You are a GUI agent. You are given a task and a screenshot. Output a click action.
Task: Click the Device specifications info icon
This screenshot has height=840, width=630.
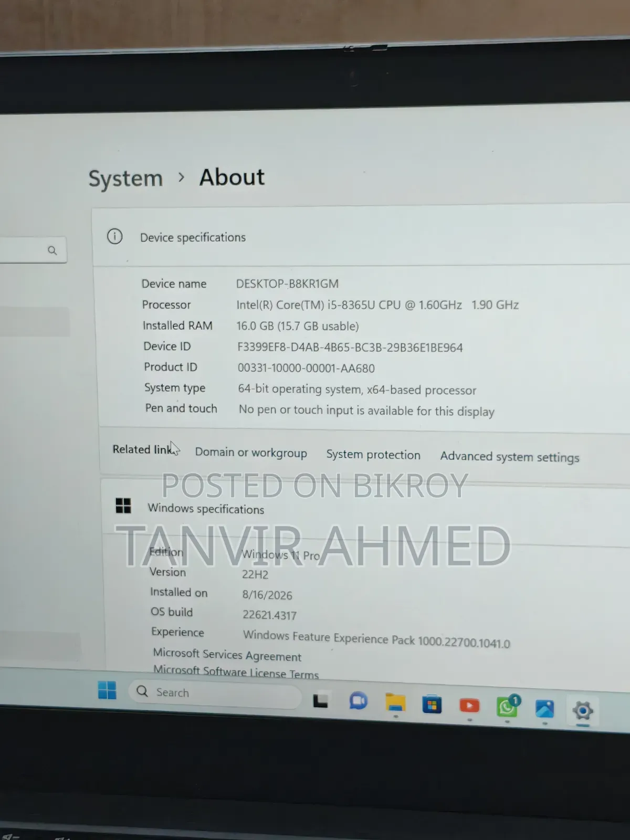(x=114, y=236)
